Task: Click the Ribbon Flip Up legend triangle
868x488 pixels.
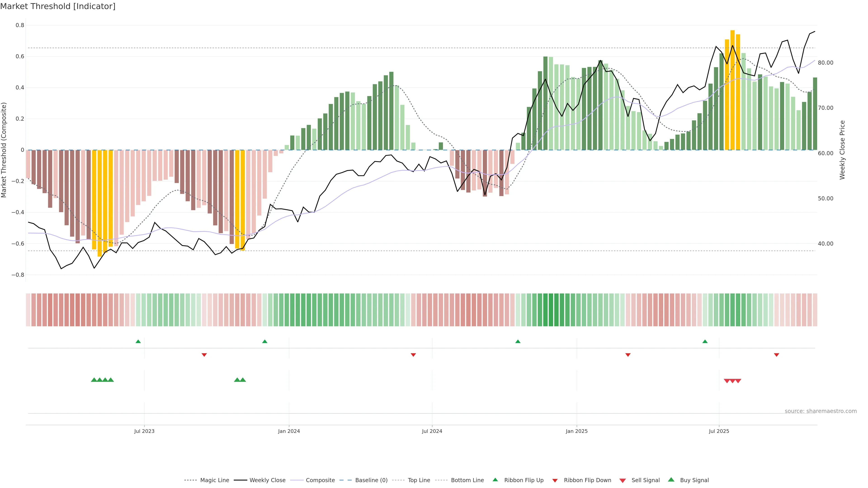Action: click(495, 480)
